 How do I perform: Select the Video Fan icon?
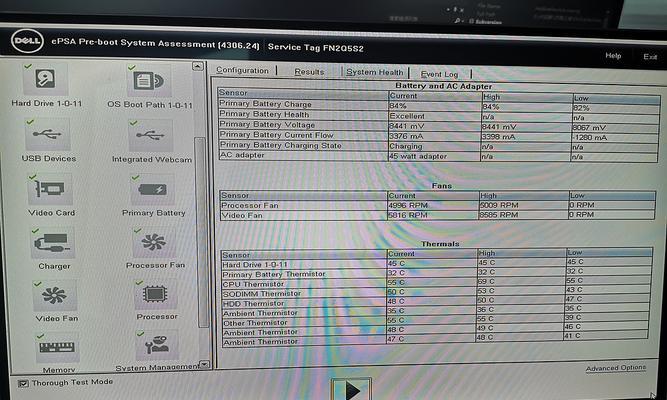(55, 295)
